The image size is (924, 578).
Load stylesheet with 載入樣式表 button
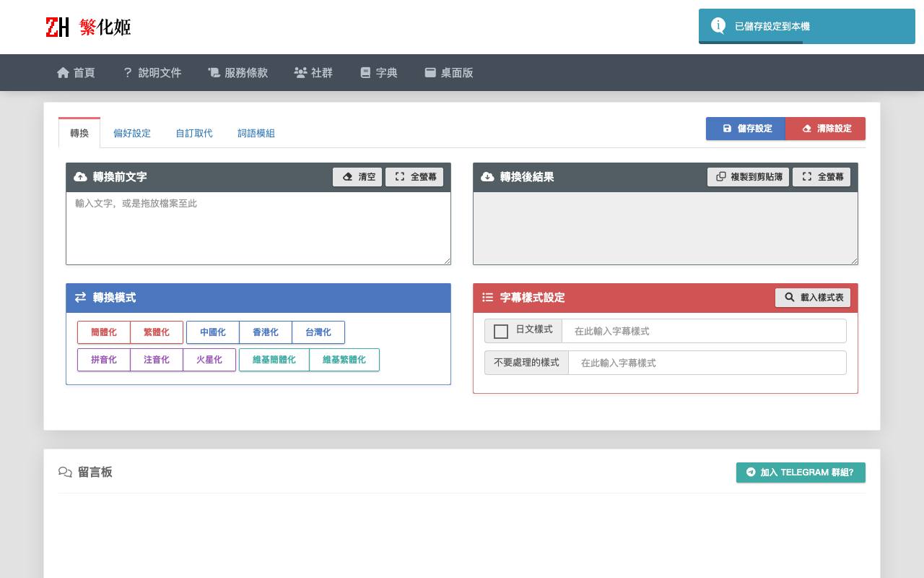[813, 298]
